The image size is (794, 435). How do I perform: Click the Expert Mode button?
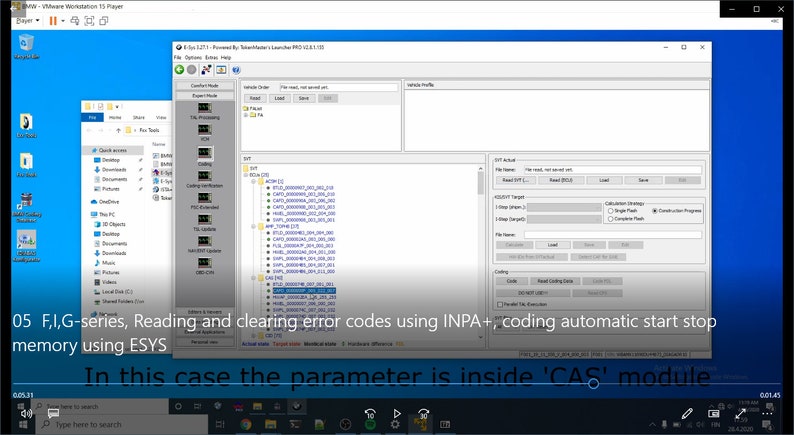[x=205, y=96]
